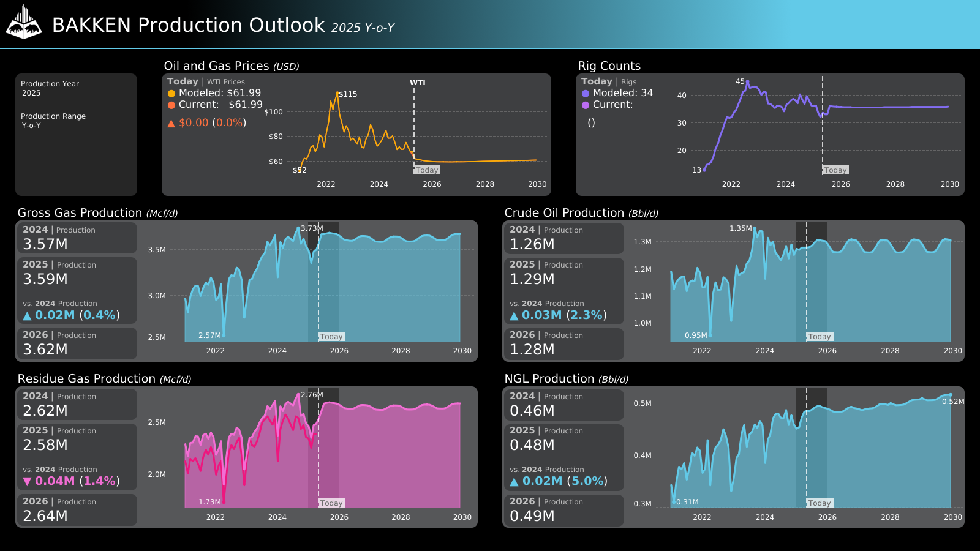This screenshot has height=551, width=980.
Task: Select the 2024 crude oil 1.26M card
Action: [x=563, y=238]
